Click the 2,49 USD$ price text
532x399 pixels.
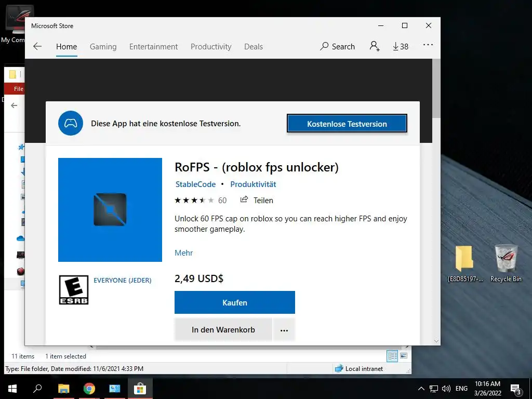coord(199,278)
